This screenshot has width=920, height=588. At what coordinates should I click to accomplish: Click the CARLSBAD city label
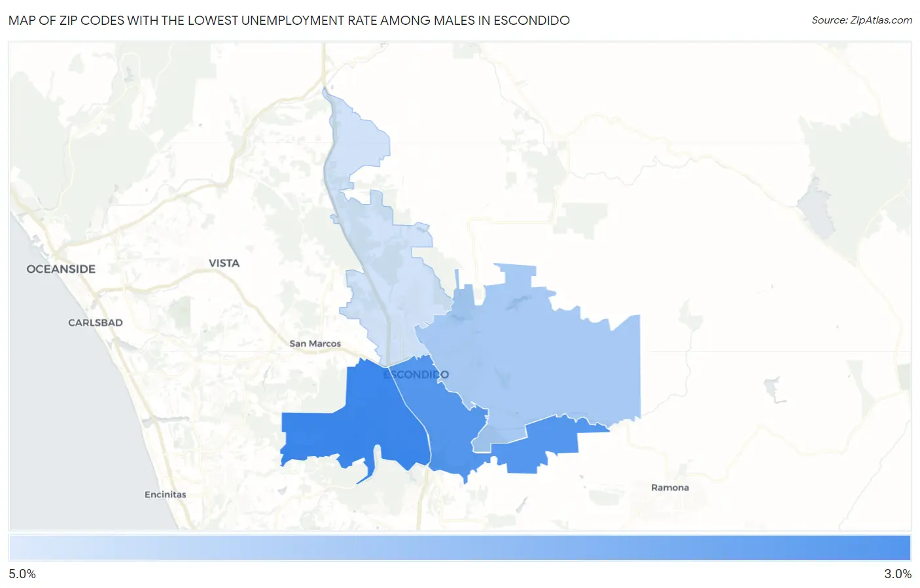point(96,322)
